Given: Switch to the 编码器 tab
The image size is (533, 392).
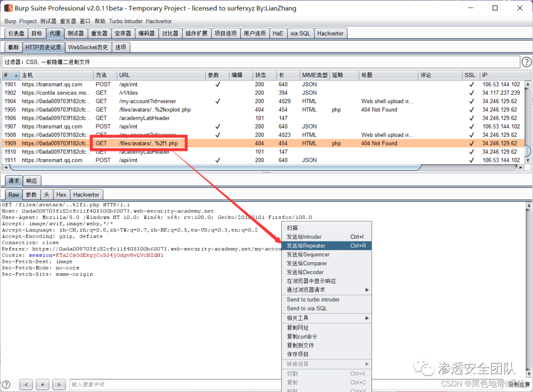Looking at the screenshot, I should tap(147, 34).
